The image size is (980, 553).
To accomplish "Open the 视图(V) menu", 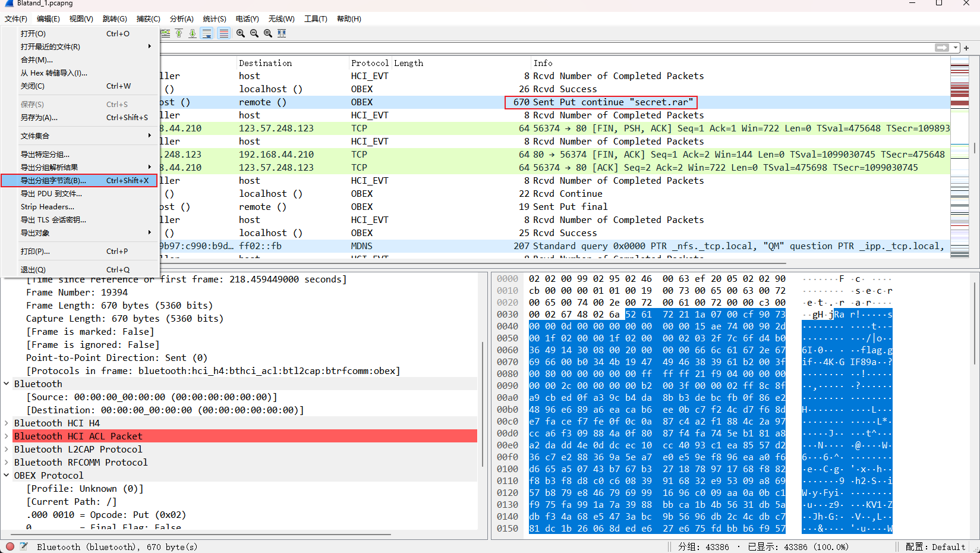I will click(x=81, y=19).
